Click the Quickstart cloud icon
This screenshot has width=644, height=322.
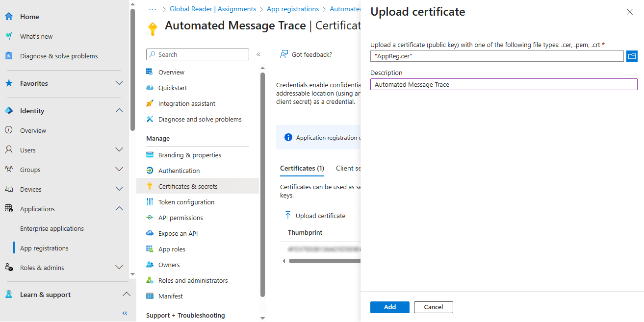[x=150, y=88]
